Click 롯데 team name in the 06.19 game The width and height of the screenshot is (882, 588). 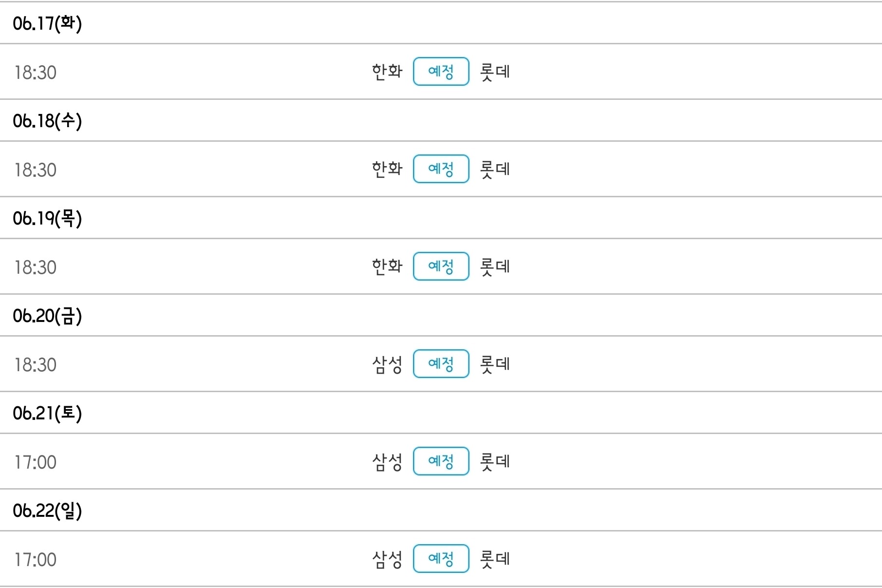(x=495, y=266)
